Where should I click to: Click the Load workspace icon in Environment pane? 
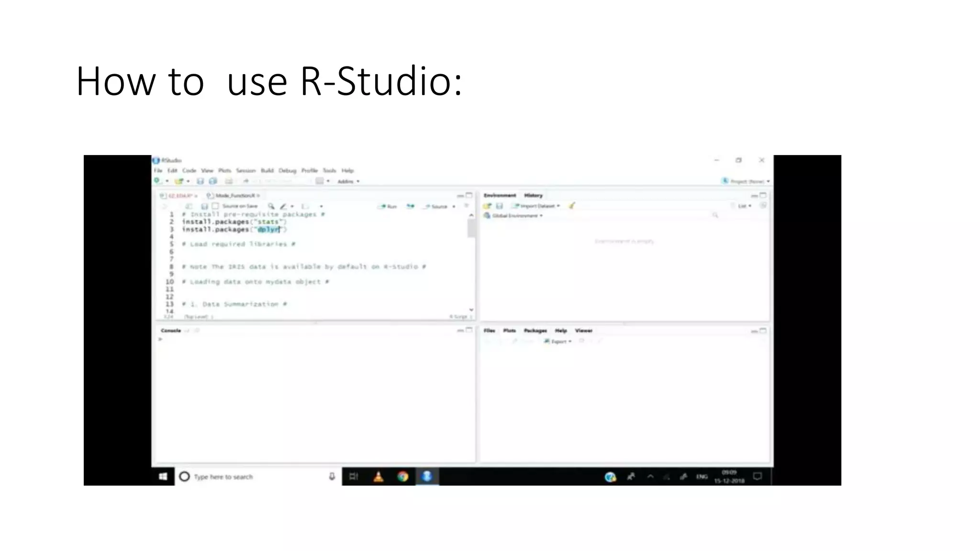487,206
